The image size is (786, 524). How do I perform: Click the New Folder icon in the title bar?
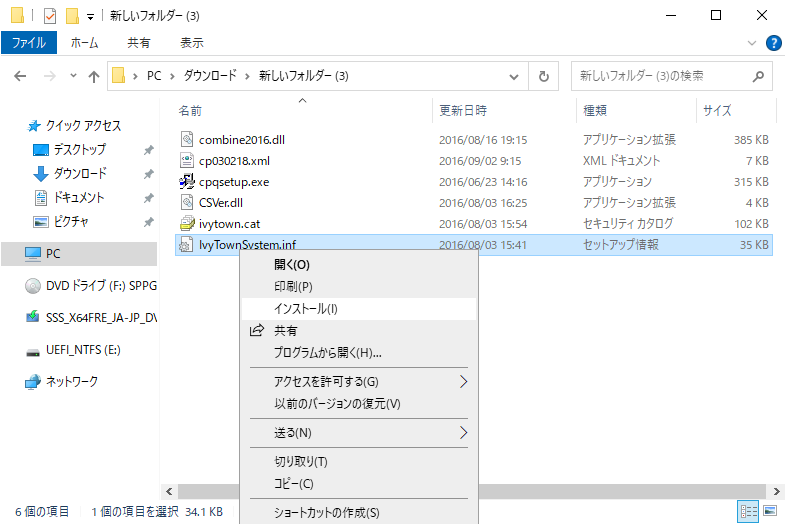point(72,16)
